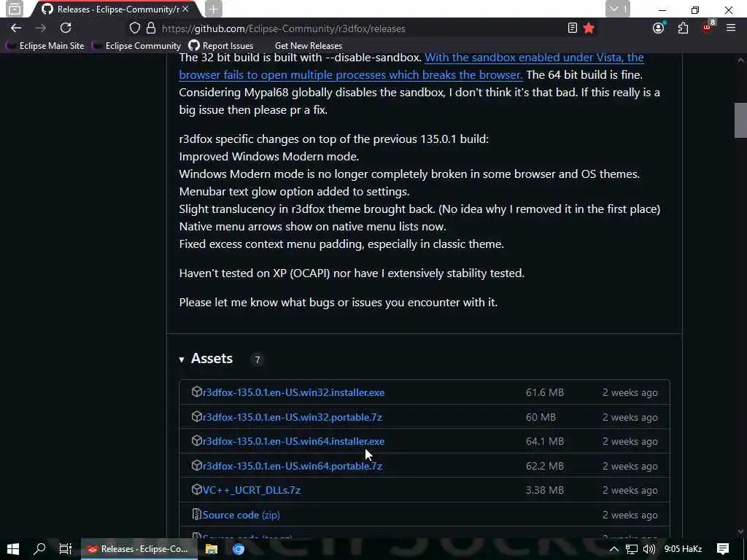
Task: Open the Eclipse Community bookmark
Action: [x=136, y=46]
